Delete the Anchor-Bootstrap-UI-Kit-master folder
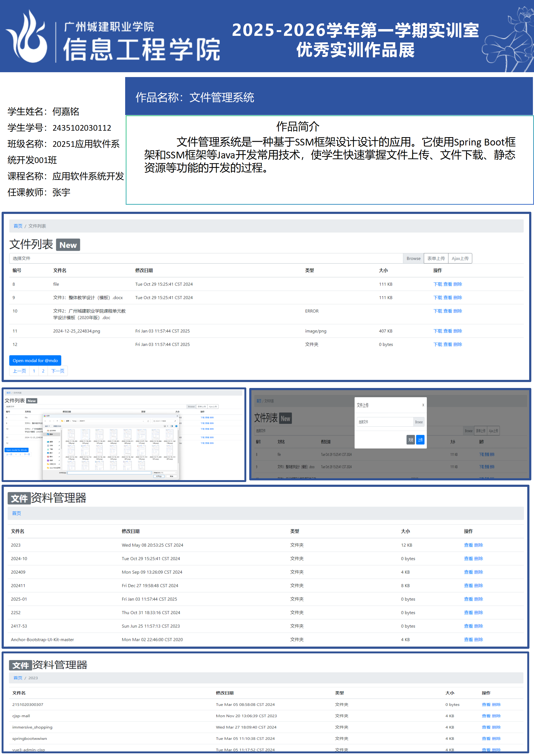Image resolution: width=534 pixels, height=756 pixels. click(478, 640)
